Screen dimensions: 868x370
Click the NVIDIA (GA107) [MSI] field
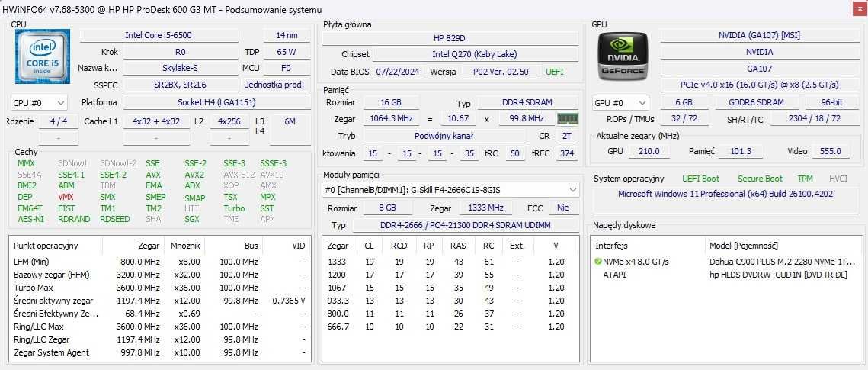[759, 35]
